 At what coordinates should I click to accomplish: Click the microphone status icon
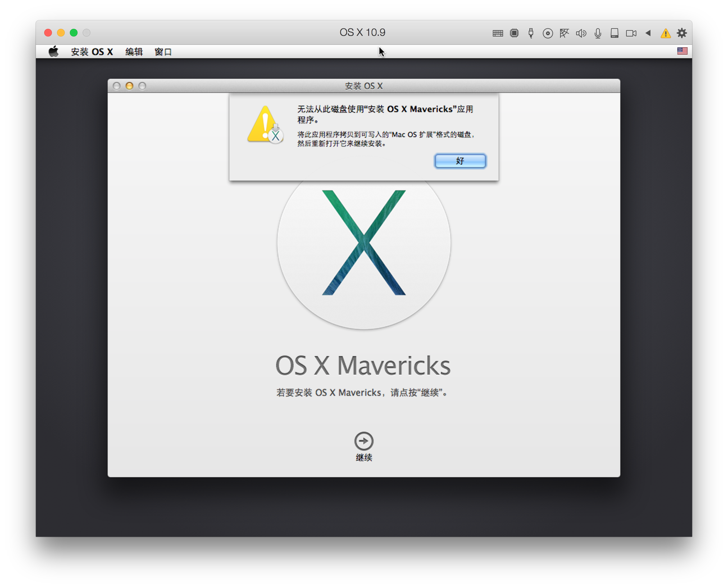[598, 33]
